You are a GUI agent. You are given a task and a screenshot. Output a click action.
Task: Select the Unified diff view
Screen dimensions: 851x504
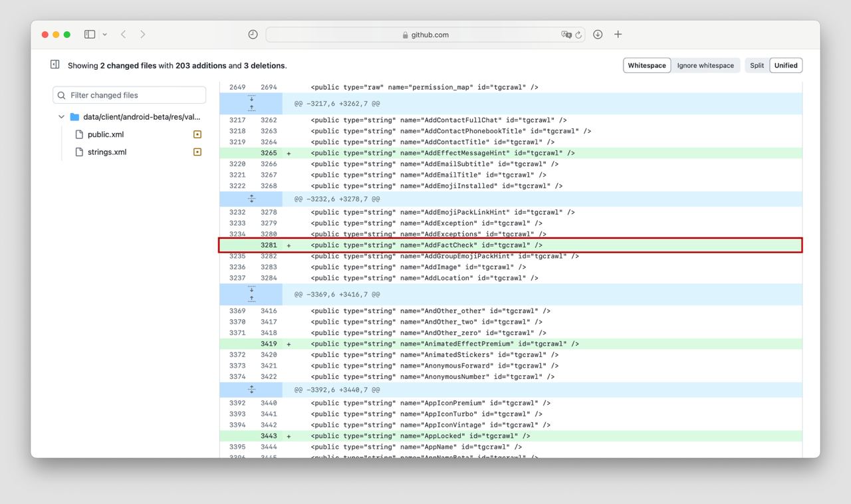click(x=786, y=65)
